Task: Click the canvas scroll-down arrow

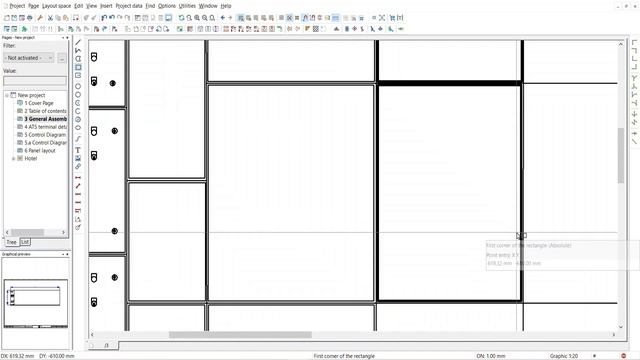Action: (x=621, y=327)
